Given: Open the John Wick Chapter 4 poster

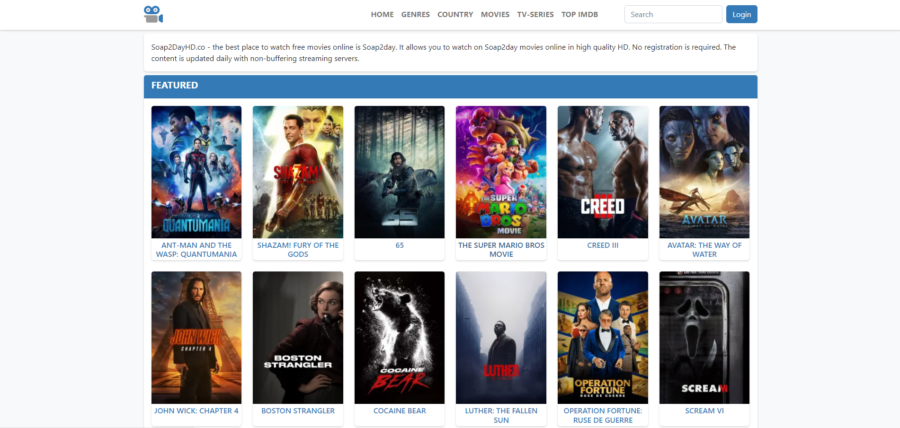Looking at the screenshot, I should [x=196, y=337].
